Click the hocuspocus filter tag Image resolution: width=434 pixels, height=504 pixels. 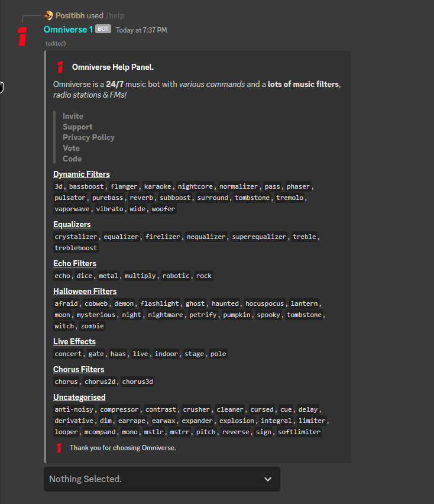[x=265, y=303]
